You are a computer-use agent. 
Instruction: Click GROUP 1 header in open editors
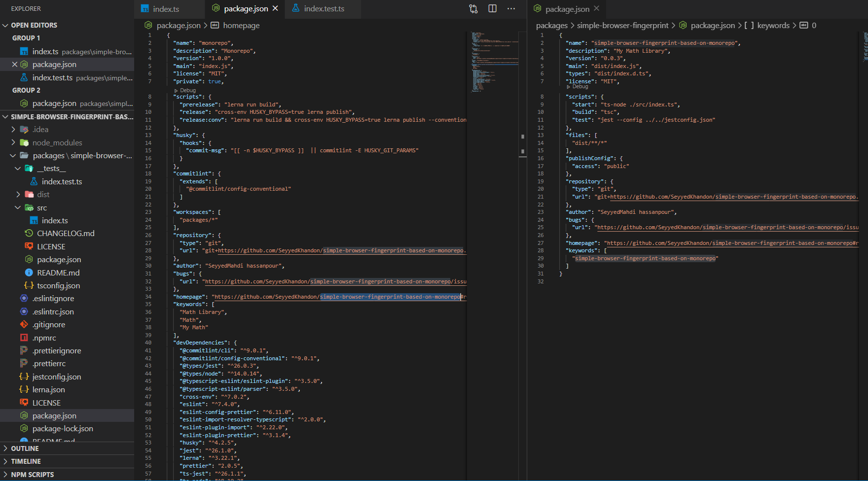tap(26, 38)
